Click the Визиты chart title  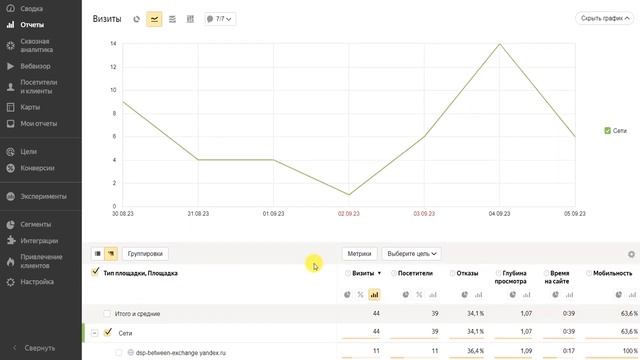(x=107, y=19)
